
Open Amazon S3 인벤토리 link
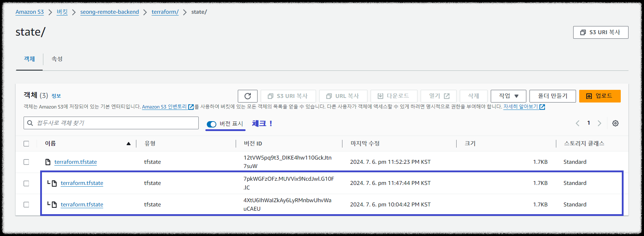[165, 107]
